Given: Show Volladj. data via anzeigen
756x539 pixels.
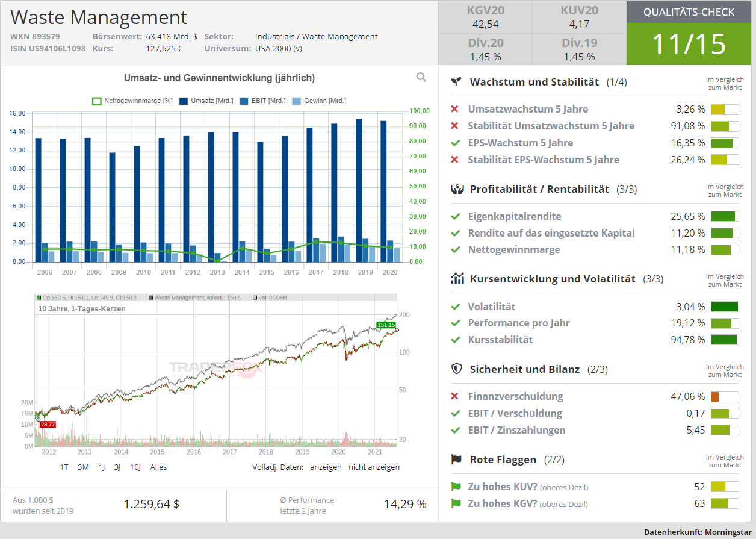Looking at the screenshot, I should click(326, 467).
